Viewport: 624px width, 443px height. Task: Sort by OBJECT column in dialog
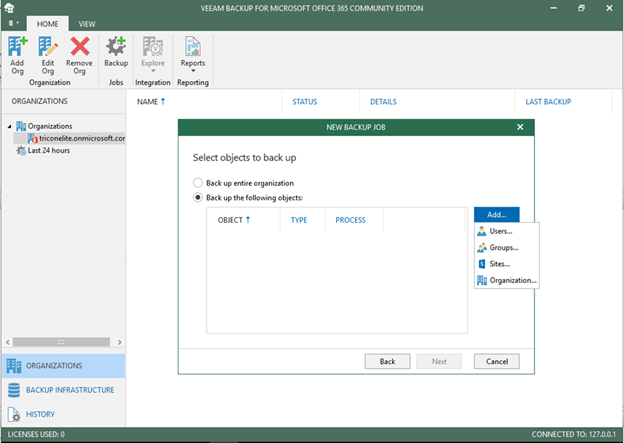point(234,220)
